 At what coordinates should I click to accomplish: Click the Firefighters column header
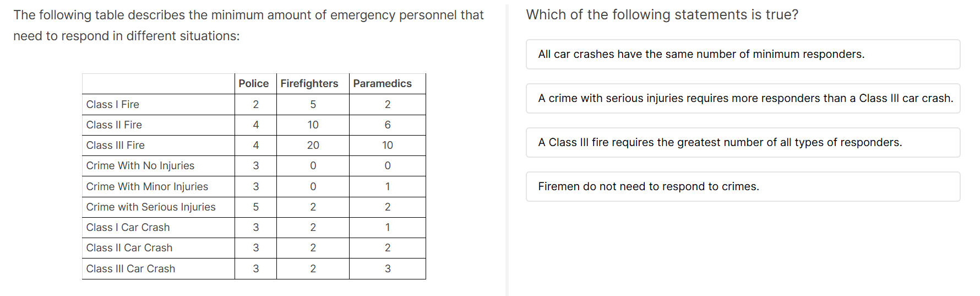tap(309, 83)
